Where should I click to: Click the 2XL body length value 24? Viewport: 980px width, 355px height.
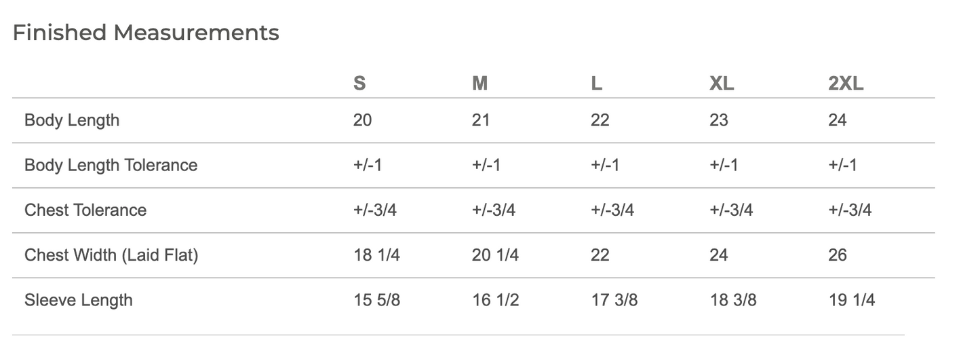click(x=838, y=120)
